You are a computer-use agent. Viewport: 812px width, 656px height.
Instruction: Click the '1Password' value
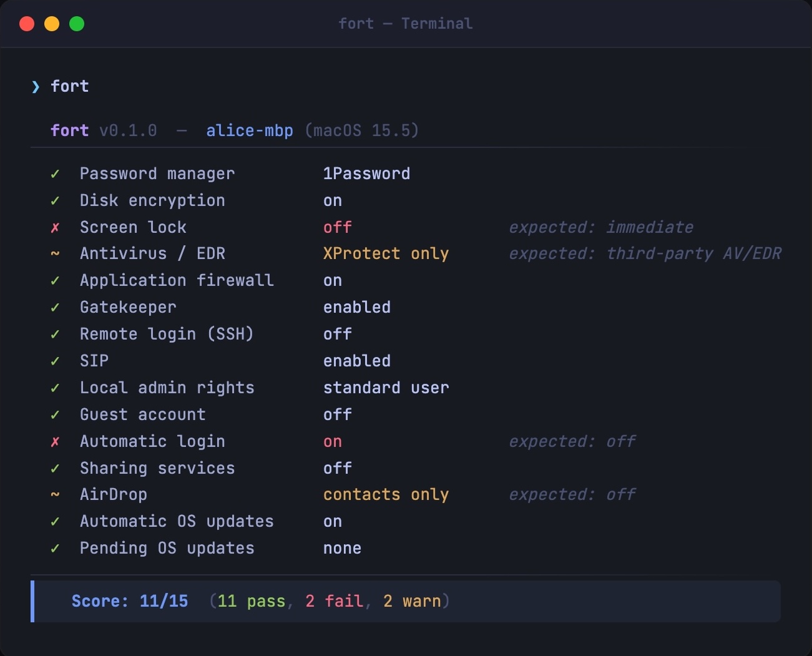(366, 174)
